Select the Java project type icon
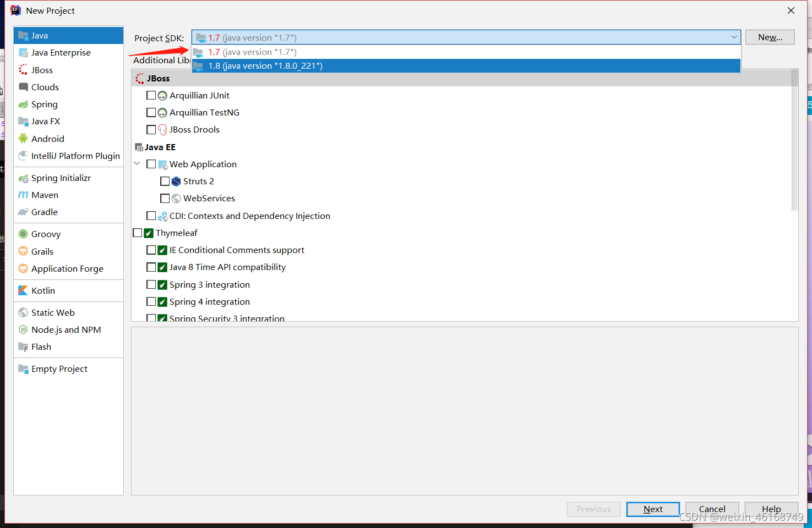This screenshot has width=812, height=528. click(x=23, y=36)
